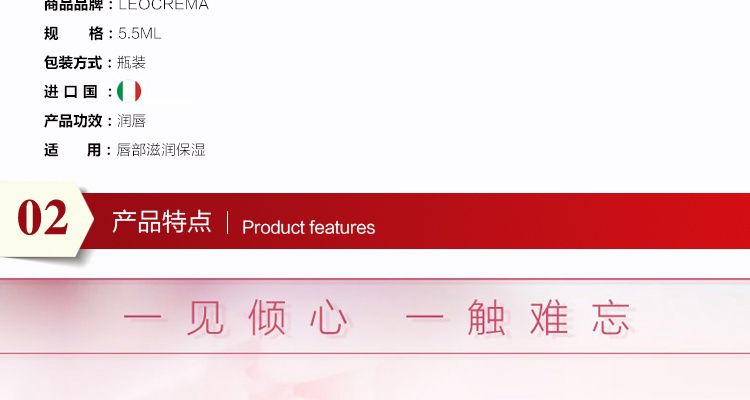Image resolution: width=750 pixels, height=400 pixels.
Task: Click the pink promotional banner image
Action: pyautogui.click(x=375, y=339)
